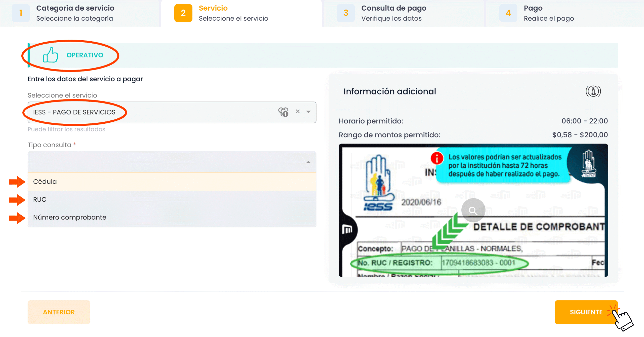Click the step number 4 badge
The image size is (644, 337).
[508, 13]
